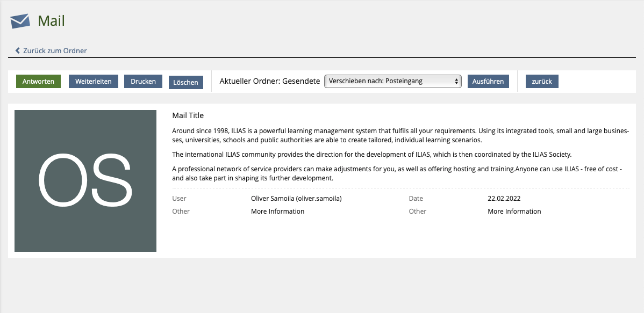
Task: Click the Aktueller Ordner: Gesendete label
Action: (x=266, y=82)
